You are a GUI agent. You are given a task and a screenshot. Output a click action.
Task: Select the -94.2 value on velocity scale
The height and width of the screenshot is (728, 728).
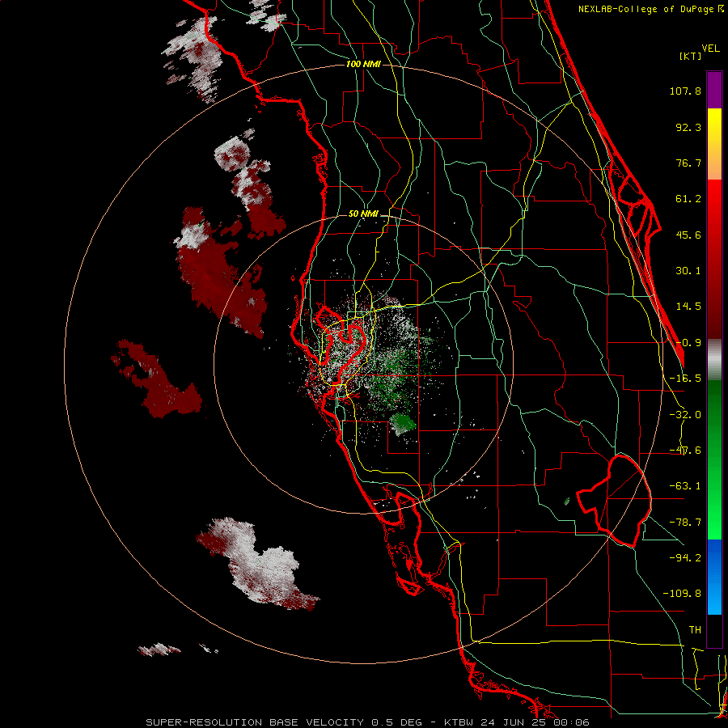pos(685,557)
